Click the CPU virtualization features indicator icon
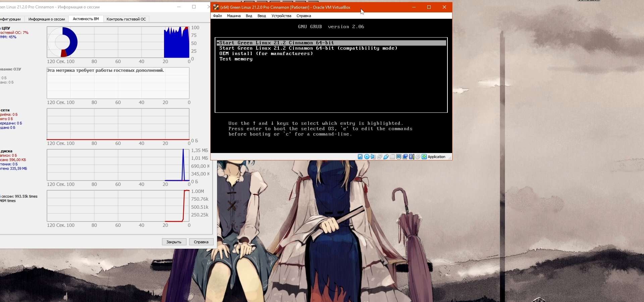Screen dimensions: 644x302 411,157
